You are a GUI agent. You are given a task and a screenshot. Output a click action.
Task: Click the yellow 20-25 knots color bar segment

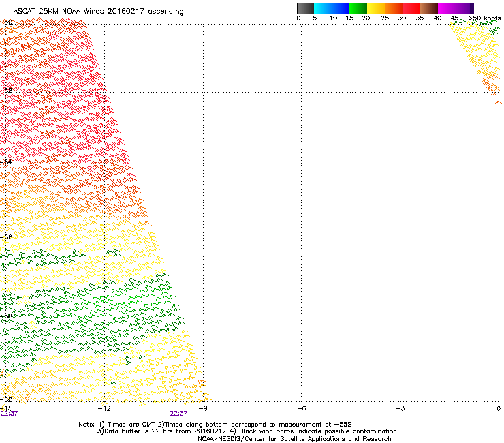pyautogui.click(x=376, y=8)
